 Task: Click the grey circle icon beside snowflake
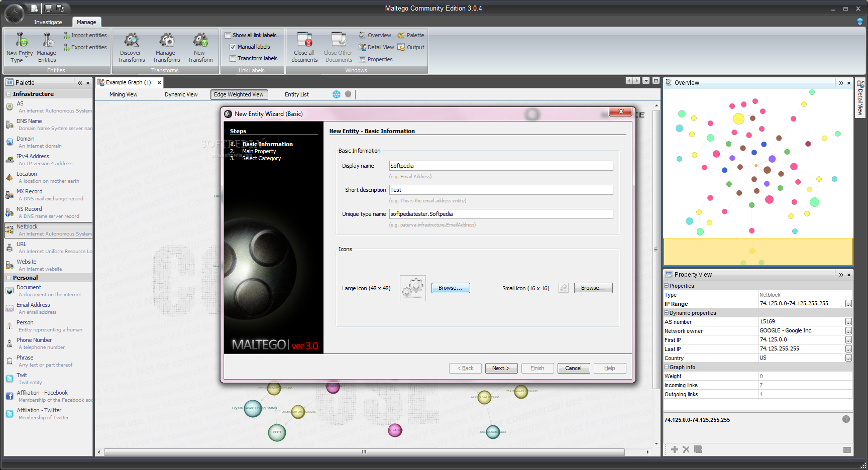point(348,94)
